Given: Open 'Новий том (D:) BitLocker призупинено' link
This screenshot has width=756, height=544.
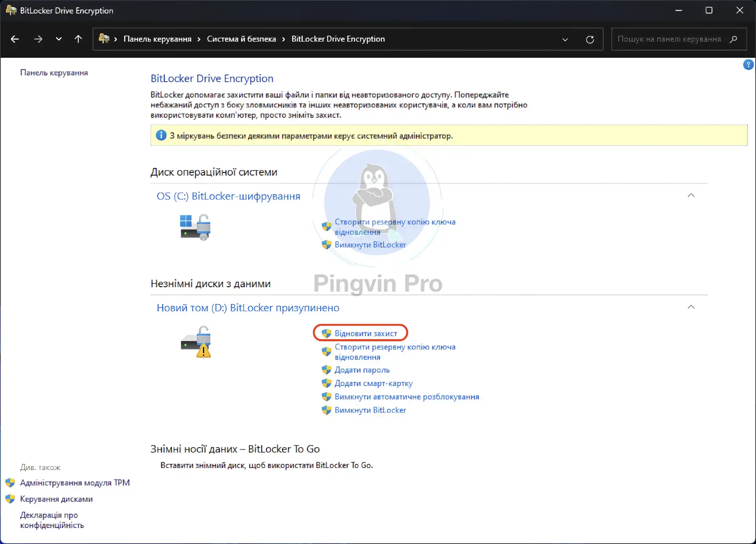Looking at the screenshot, I should 248,308.
